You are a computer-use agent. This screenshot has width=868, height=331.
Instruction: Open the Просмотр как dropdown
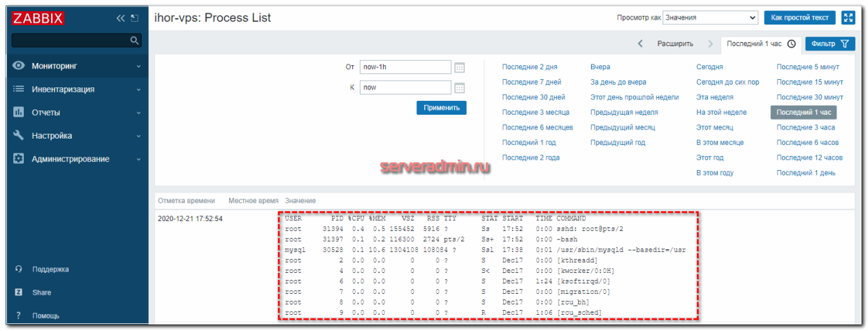710,18
